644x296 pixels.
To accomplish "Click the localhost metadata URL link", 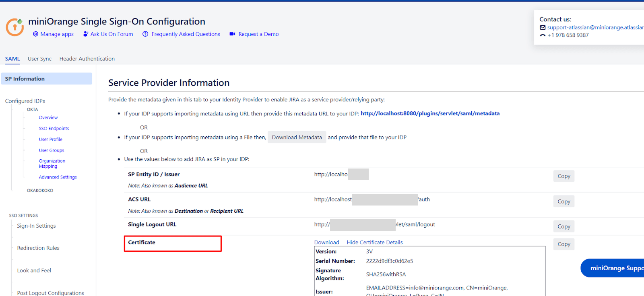I will pos(430,113).
